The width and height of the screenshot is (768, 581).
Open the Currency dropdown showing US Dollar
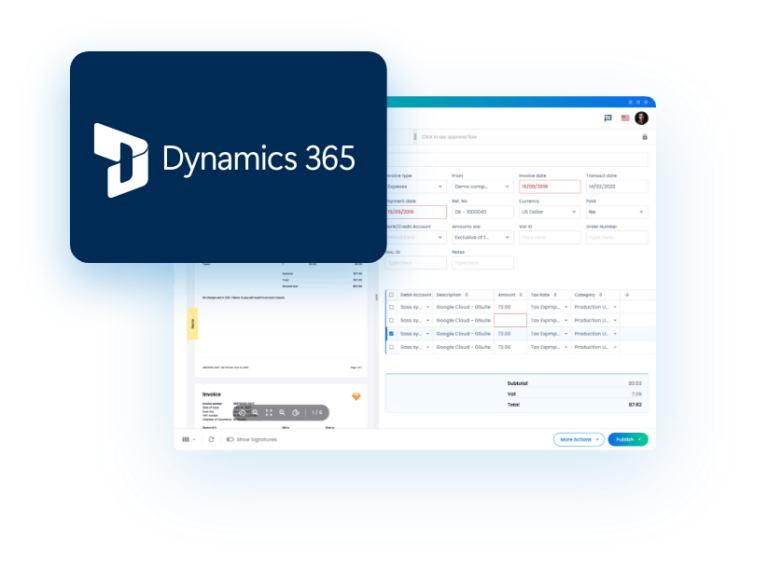549,212
